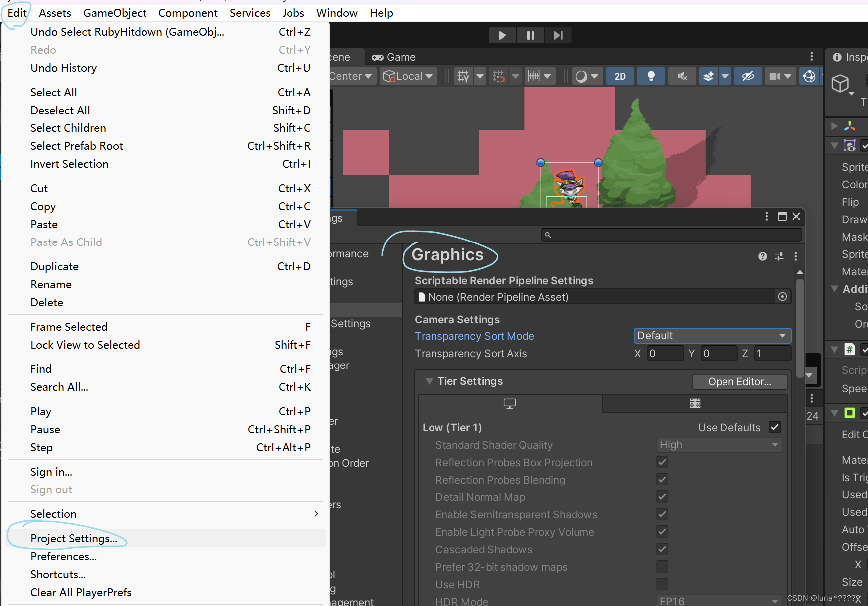
Task: Toggle Detail Normal Map checkbox
Action: click(662, 497)
